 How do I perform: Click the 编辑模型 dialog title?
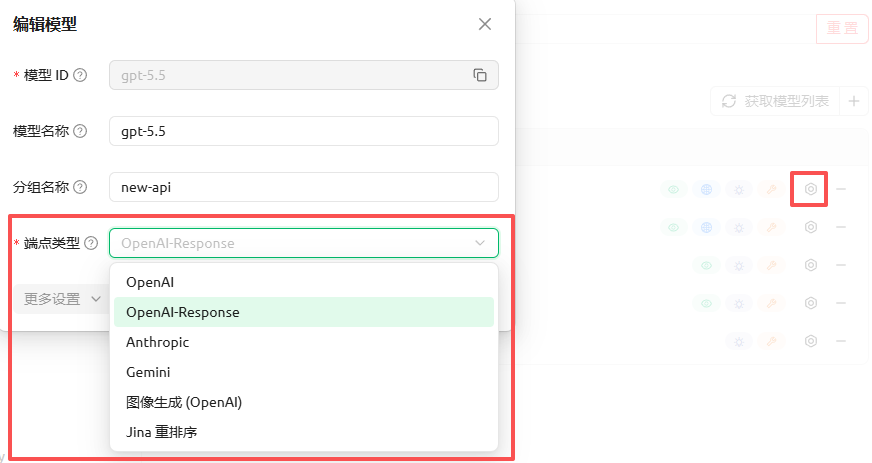tap(45, 24)
